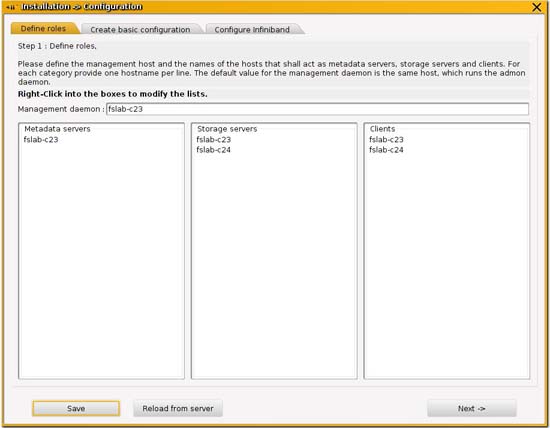Screen dimensions: 550x428
Task: Select fslab-c24 in Clients list
Action: coord(386,150)
